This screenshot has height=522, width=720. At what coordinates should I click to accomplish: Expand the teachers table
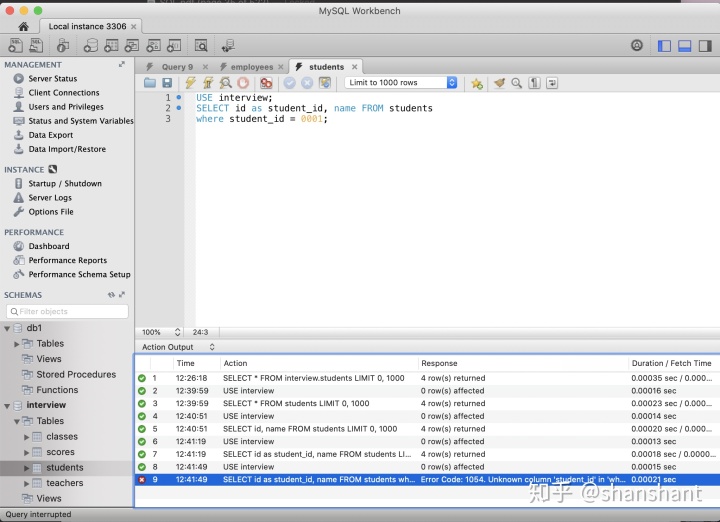(x=27, y=483)
